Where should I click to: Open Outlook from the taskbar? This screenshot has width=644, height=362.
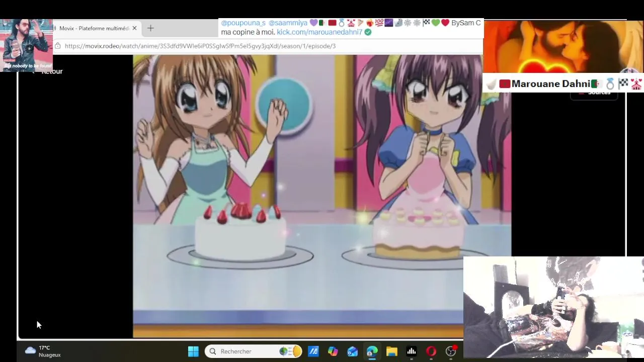[x=353, y=351]
